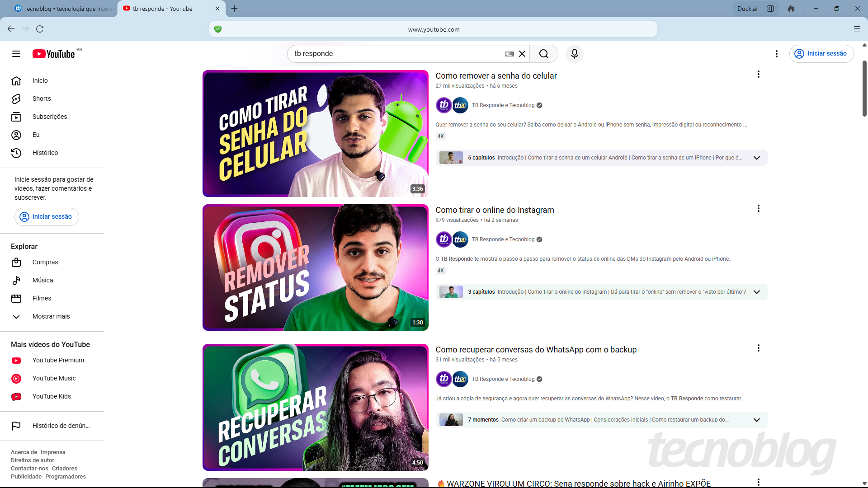Screen dimensions: 868x488
Task: Clear the search box with X
Action: coord(522,54)
